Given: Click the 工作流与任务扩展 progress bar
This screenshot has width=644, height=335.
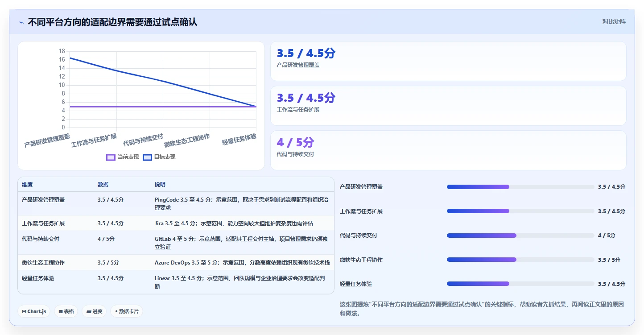Looking at the screenshot, I should tap(520, 211).
